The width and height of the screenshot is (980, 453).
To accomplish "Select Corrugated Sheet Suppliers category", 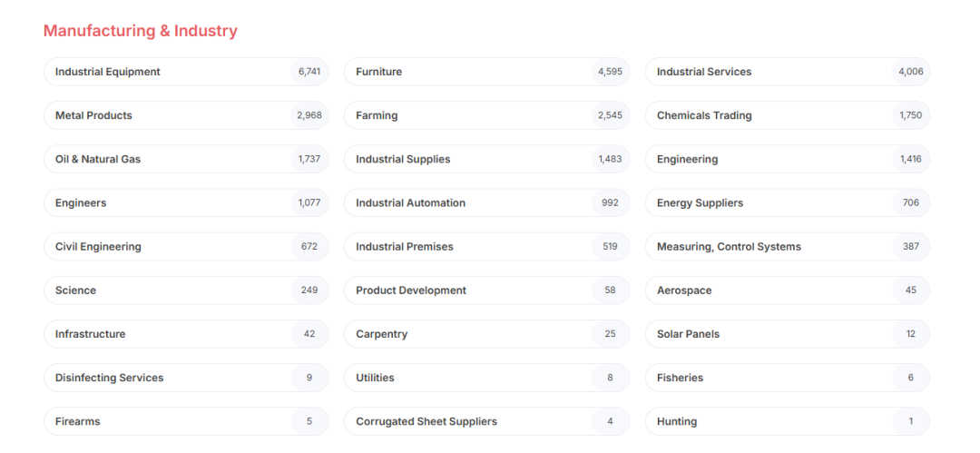I will (x=487, y=422).
